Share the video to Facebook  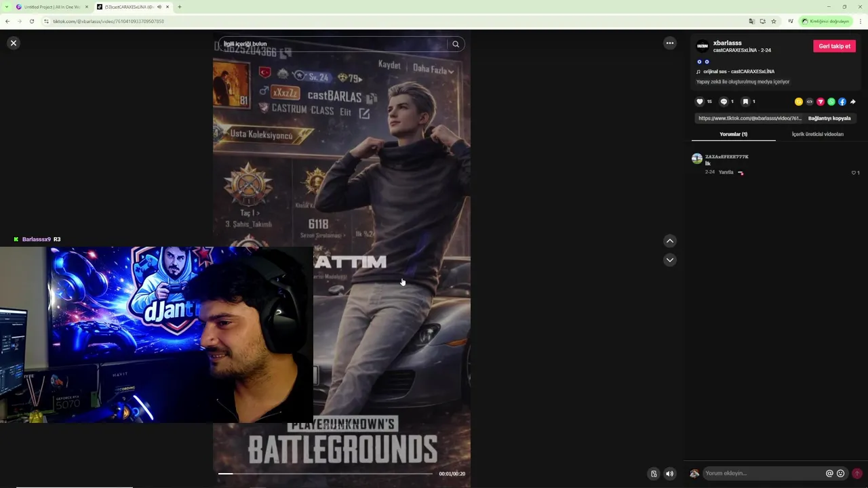coord(842,102)
